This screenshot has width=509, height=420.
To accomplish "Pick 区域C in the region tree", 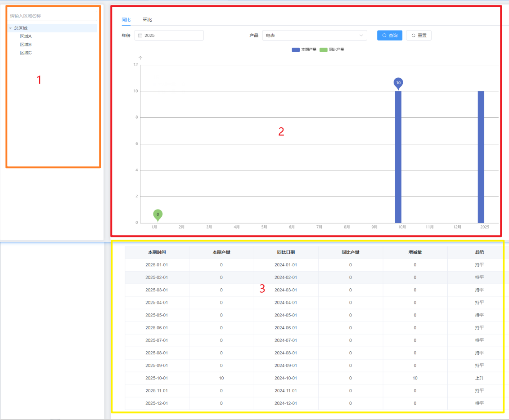I will (26, 53).
